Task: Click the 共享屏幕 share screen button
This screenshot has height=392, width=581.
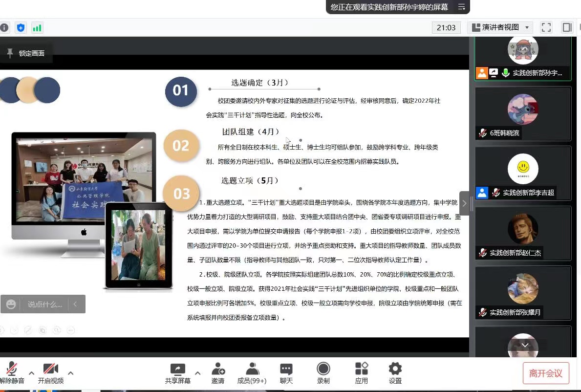Action: click(177, 373)
